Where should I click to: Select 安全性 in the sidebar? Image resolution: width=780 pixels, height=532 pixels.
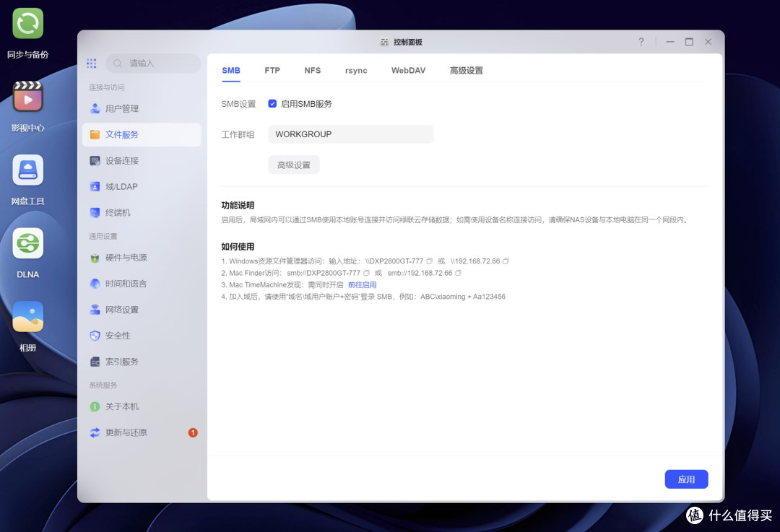click(142, 336)
